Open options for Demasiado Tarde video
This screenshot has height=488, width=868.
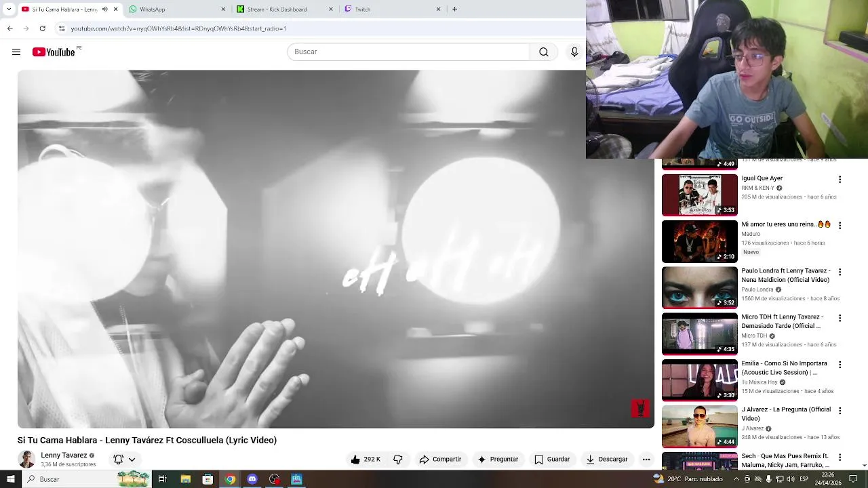click(840, 318)
